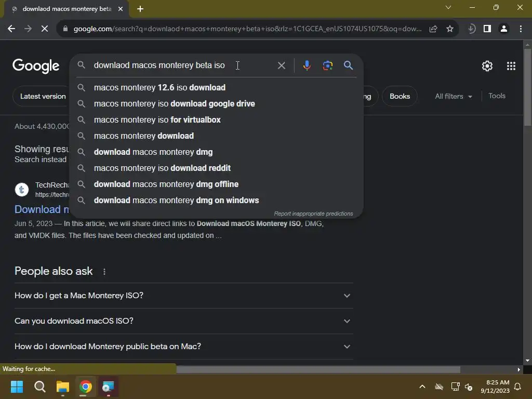The width and height of the screenshot is (532, 399).
Task: Click the scroll right arrow at page bottom
Action: pos(519,369)
